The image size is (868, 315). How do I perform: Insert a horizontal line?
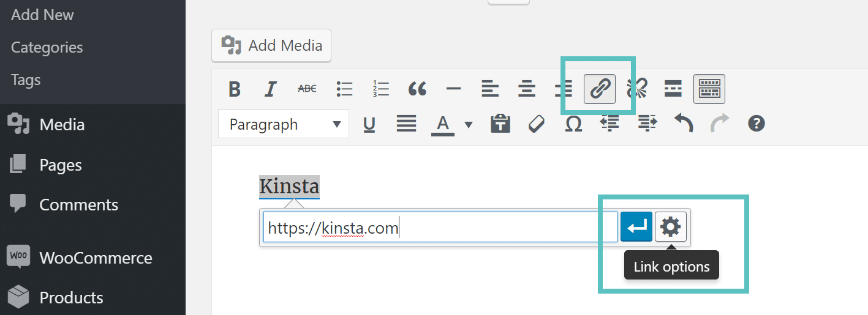click(453, 89)
